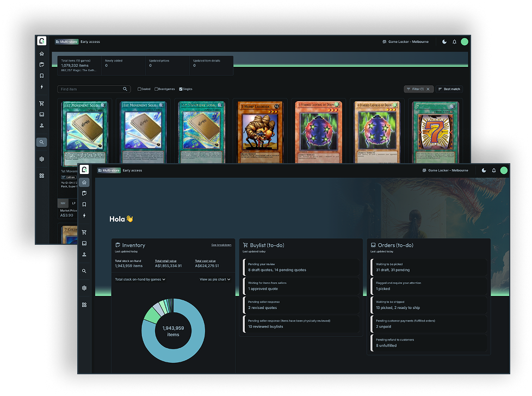Enable the Boardgames checkbox
The height and width of the screenshot is (396, 532).
[x=157, y=89]
